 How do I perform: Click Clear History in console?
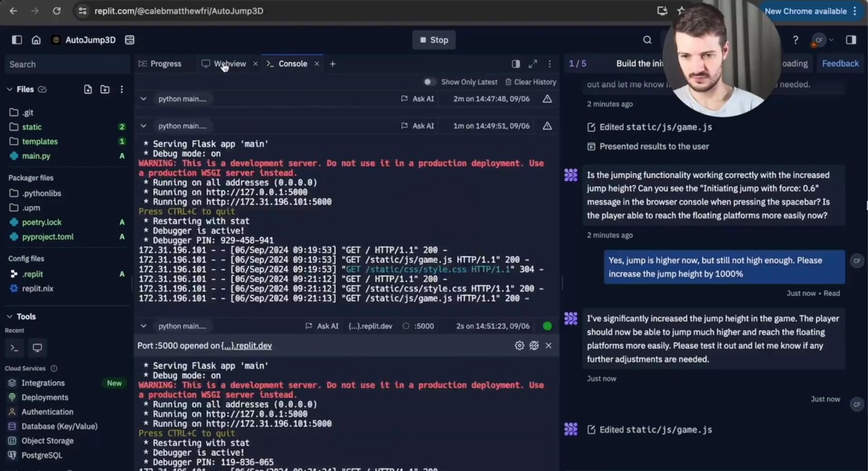pos(531,82)
